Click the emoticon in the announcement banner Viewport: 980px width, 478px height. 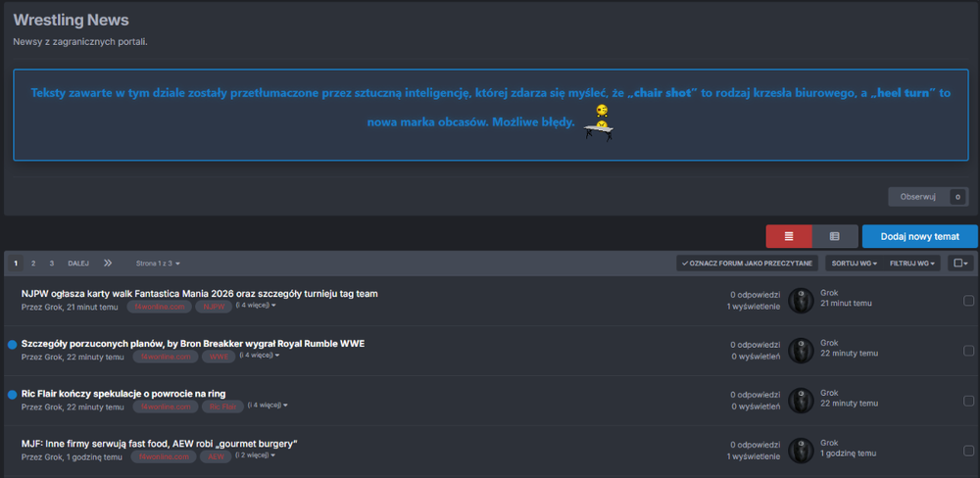coord(599,121)
